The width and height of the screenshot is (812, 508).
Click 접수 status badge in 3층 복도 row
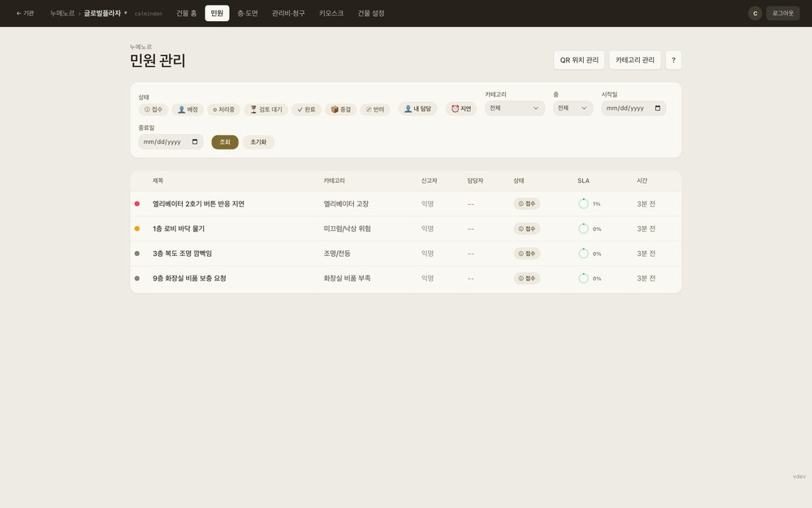[527, 254]
